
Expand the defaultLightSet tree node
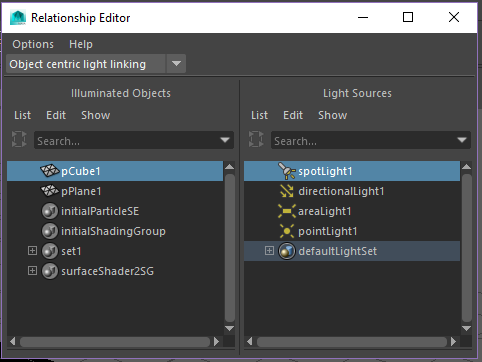coord(269,250)
